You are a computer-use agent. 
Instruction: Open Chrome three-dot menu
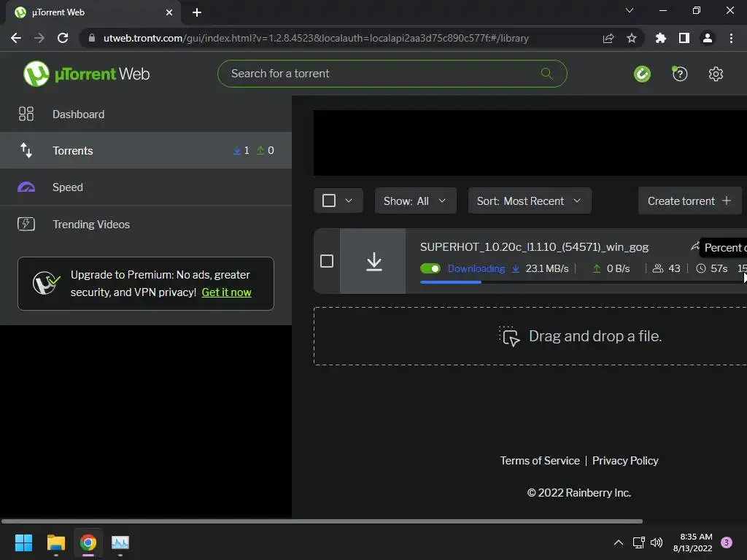pyautogui.click(x=731, y=38)
